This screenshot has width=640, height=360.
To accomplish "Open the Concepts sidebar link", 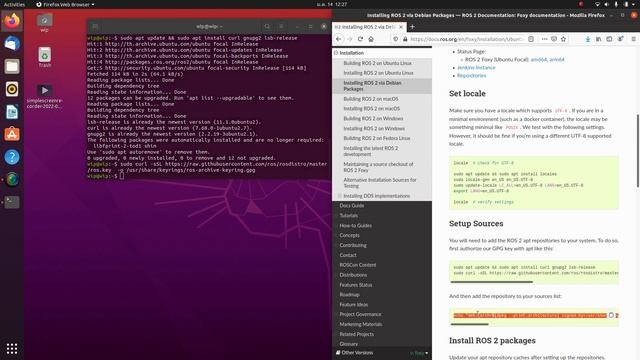I will tap(349, 236).
